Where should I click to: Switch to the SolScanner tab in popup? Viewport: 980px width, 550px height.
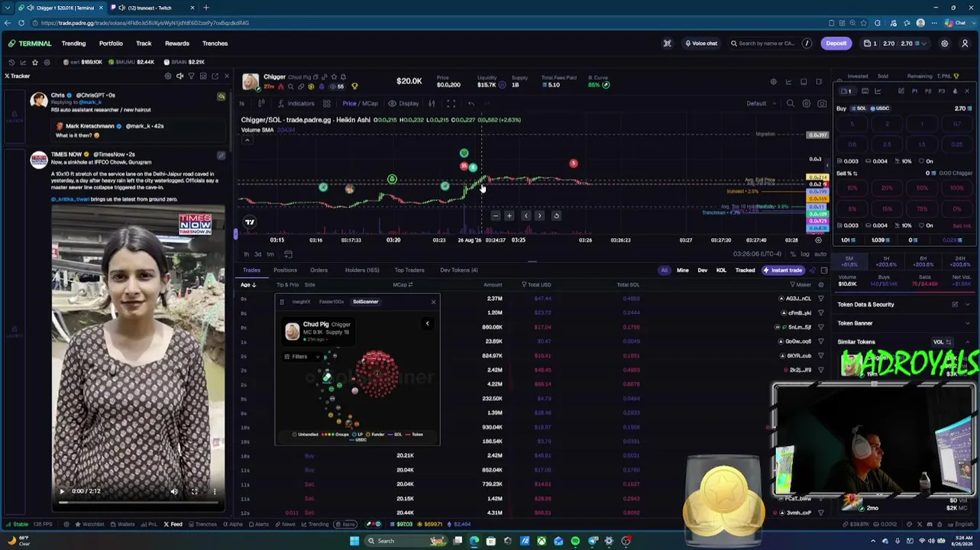tap(365, 302)
